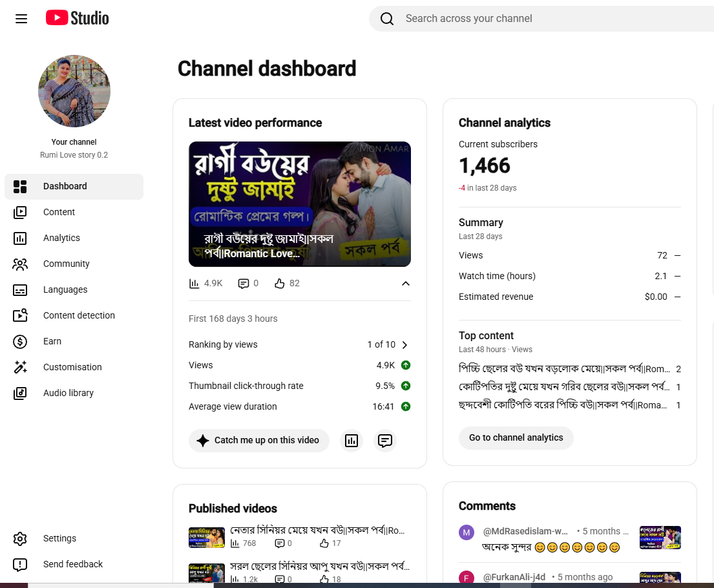
Task: Collapse the latest video performance details
Action: [406, 284]
